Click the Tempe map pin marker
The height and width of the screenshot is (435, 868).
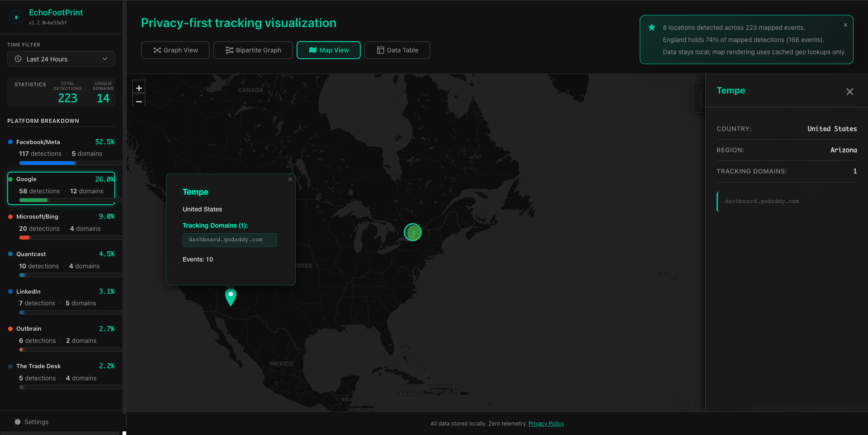[x=231, y=297]
